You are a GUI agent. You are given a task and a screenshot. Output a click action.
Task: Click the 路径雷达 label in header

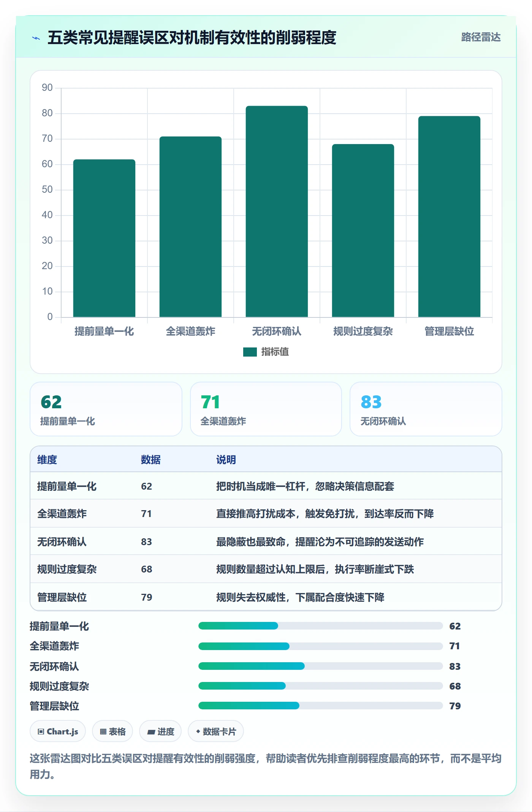[481, 37]
